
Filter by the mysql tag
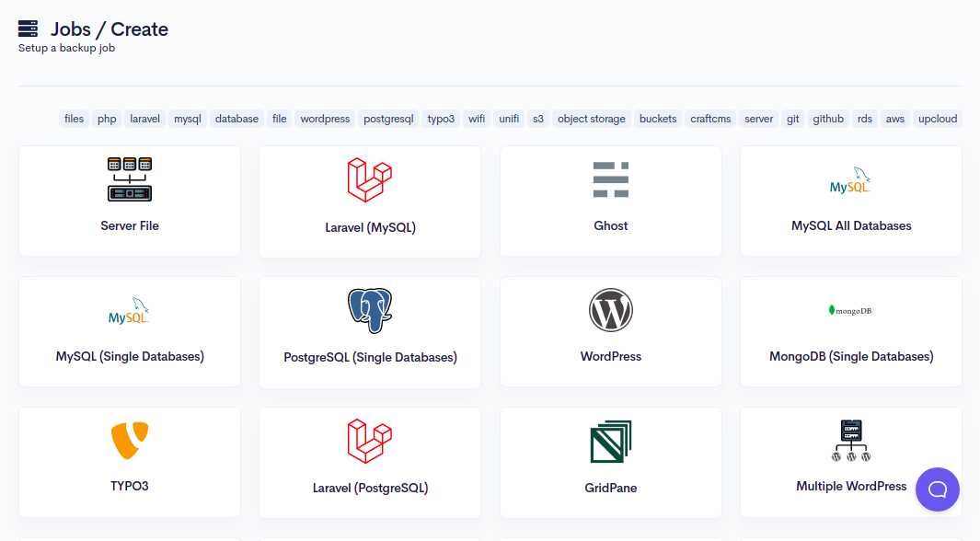click(188, 119)
